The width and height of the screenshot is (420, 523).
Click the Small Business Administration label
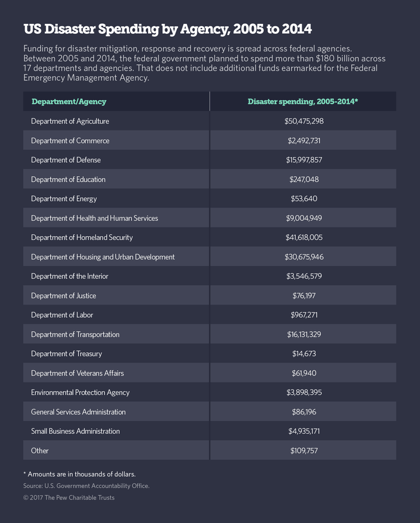[75, 431]
